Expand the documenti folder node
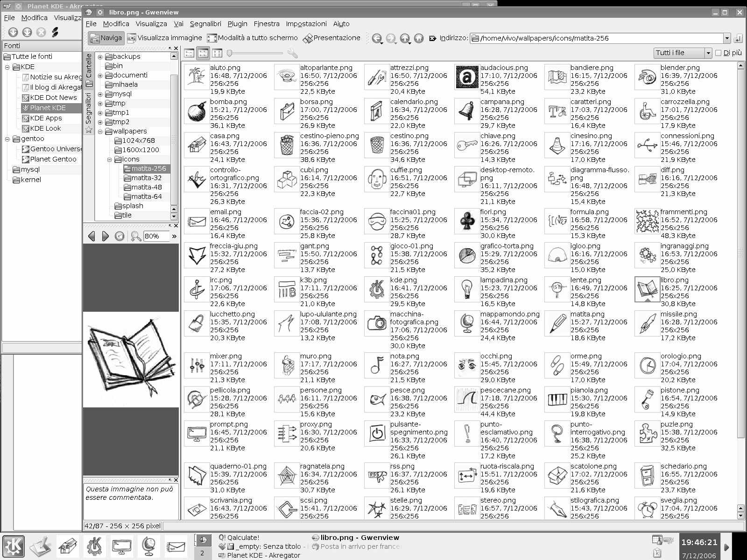The height and width of the screenshot is (560, 747). pyautogui.click(x=100, y=76)
